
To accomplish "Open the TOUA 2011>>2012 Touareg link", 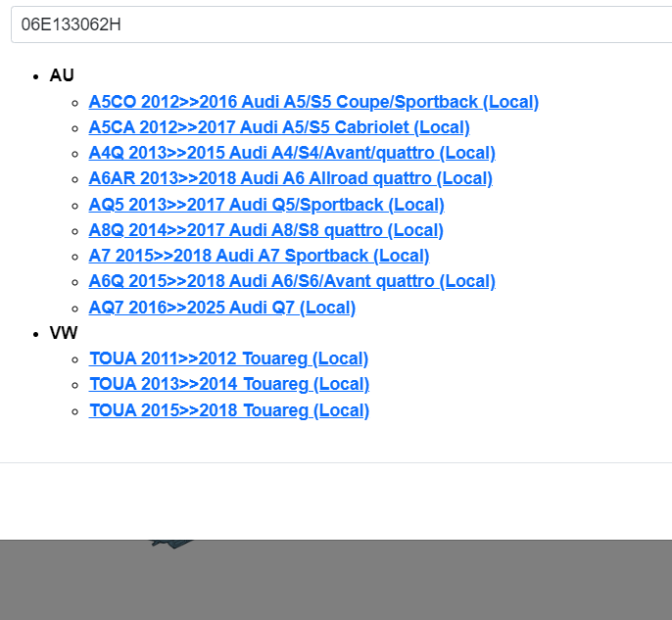I will pyautogui.click(x=228, y=358).
